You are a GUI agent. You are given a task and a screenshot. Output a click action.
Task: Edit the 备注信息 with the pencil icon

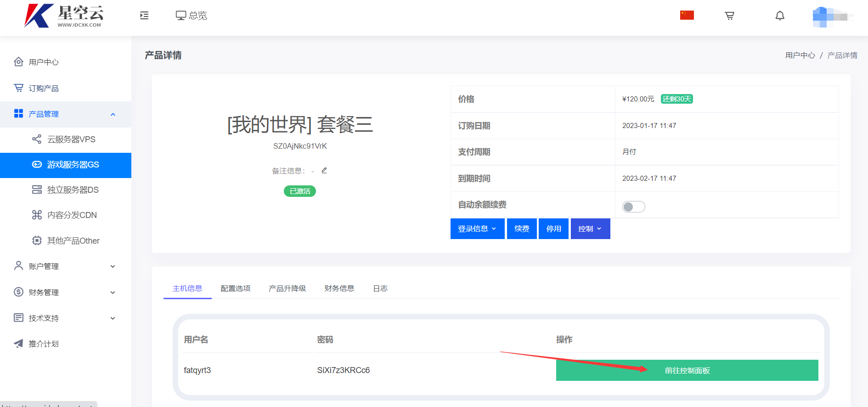(324, 170)
